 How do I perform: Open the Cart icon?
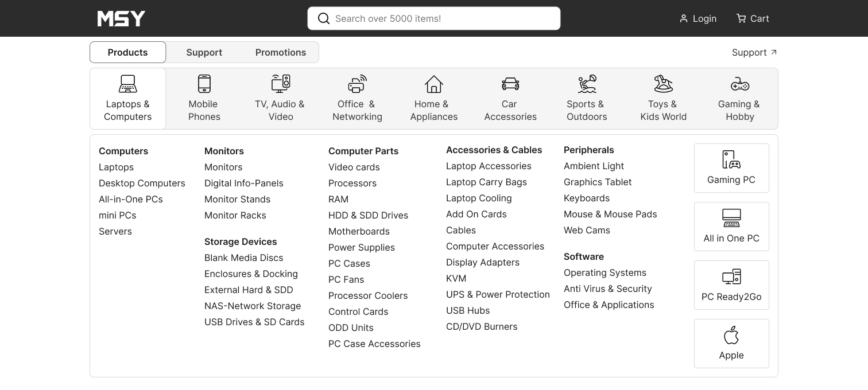741,18
